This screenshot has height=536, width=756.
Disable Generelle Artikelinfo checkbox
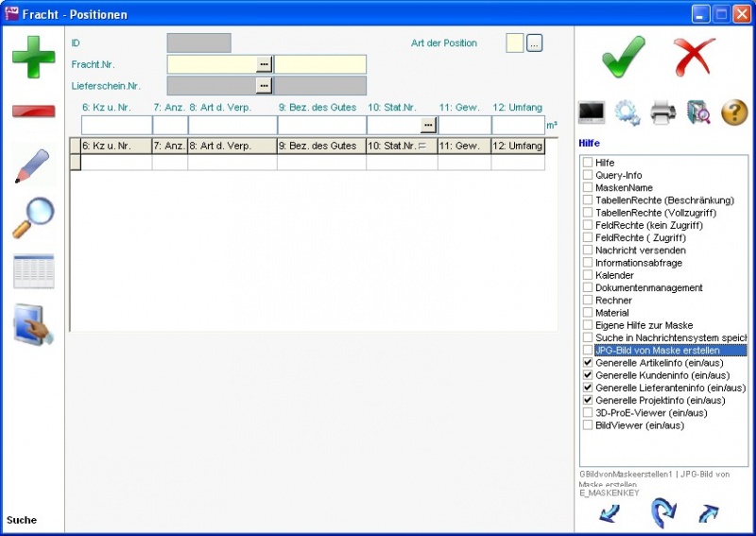coord(588,363)
